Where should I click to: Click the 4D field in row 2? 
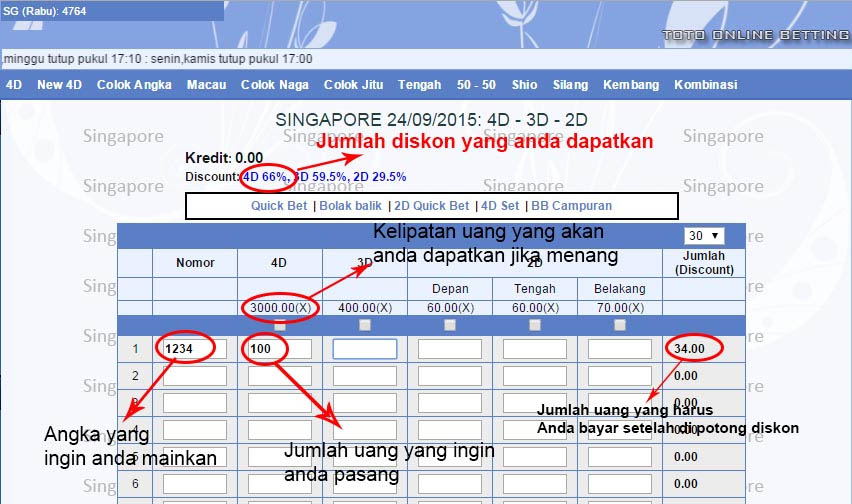(280, 376)
